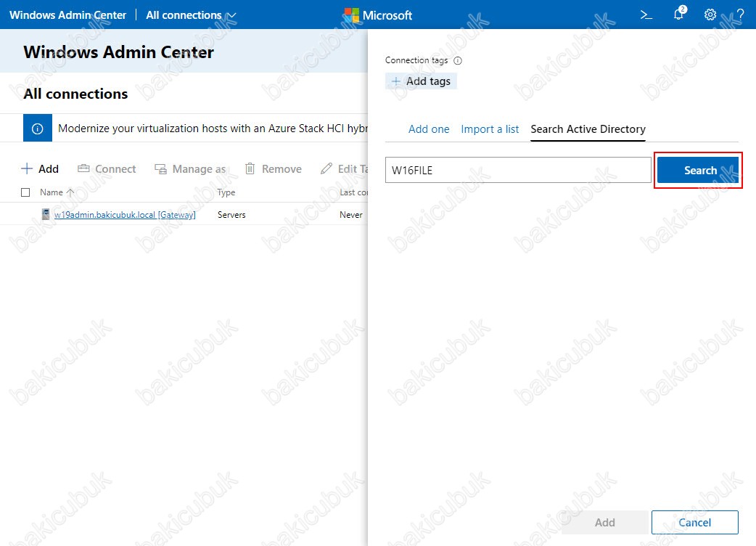Click the Azure Stack HCI banner text
756x546 pixels.
click(x=213, y=129)
